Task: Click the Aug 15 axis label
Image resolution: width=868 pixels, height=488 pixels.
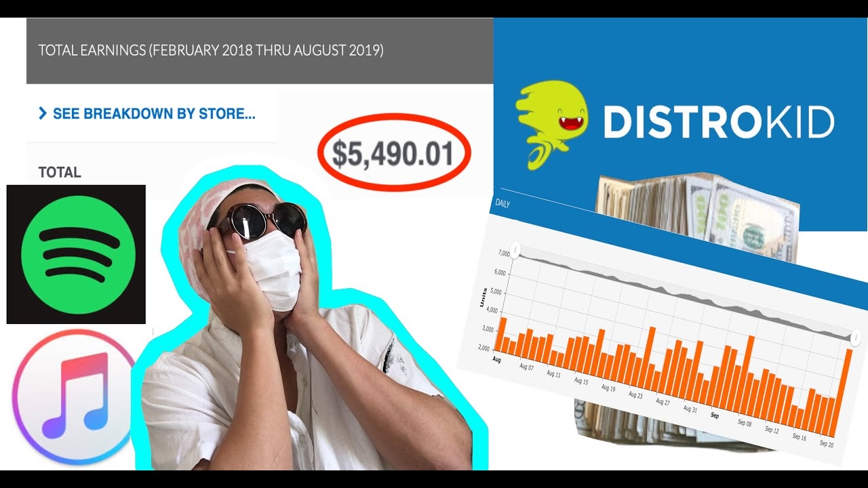Action: (x=580, y=381)
